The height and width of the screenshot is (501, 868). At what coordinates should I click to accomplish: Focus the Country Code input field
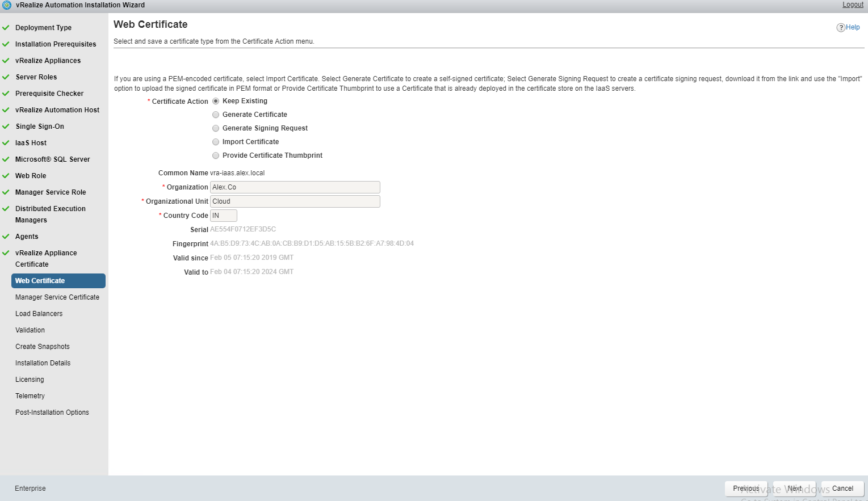pyautogui.click(x=224, y=216)
